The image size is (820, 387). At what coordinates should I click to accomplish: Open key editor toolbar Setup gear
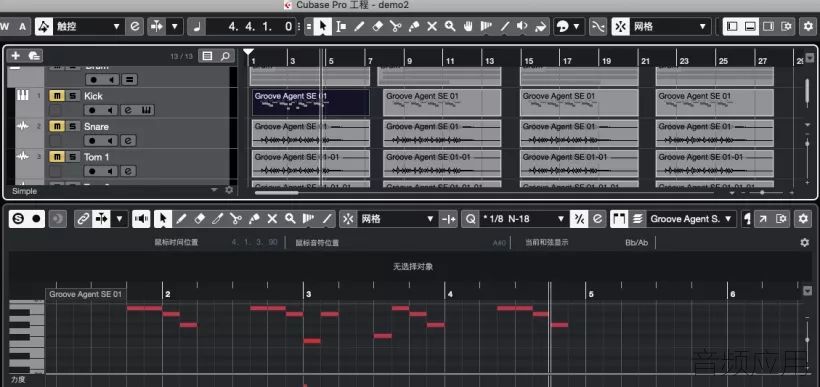(x=803, y=219)
